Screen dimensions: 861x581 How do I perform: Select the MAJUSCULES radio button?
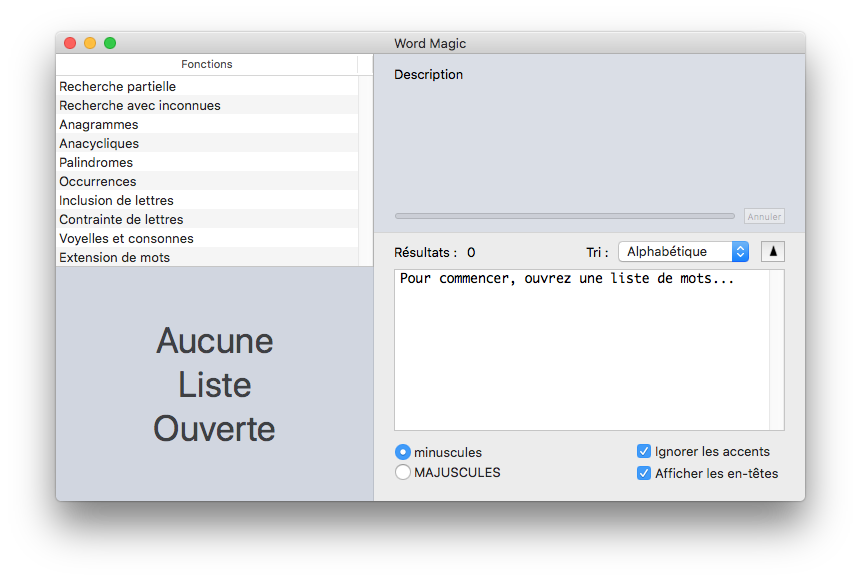point(403,472)
